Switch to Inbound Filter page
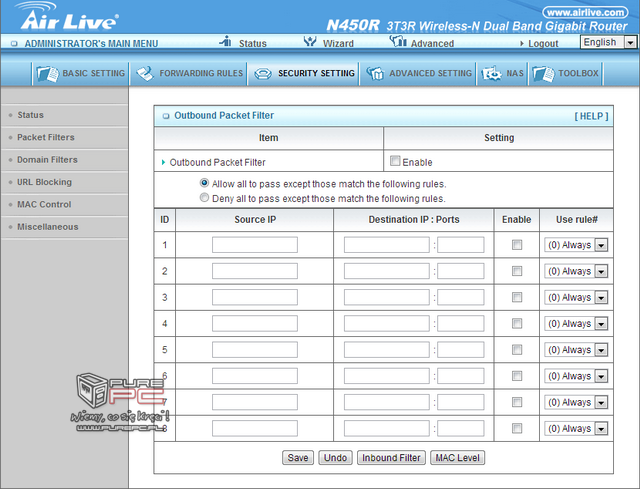 click(x=390, y=458)
